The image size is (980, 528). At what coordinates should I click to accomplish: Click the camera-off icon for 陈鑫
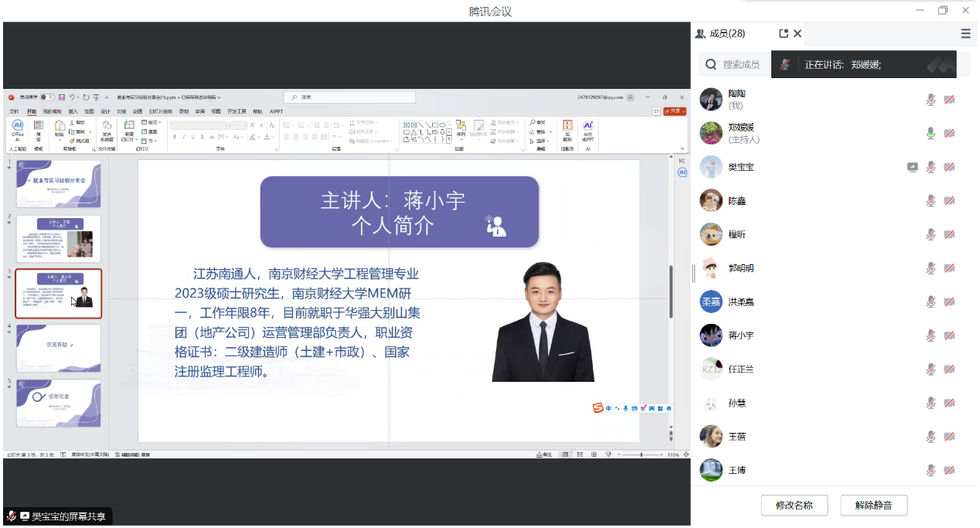(x=949, y=201)
